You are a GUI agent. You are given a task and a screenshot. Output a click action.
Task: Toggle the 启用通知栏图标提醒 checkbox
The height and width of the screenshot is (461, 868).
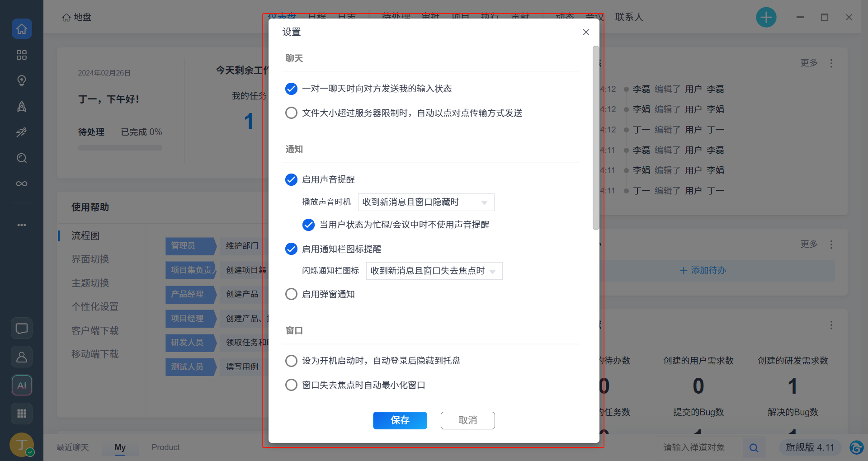tap(291, 249)
